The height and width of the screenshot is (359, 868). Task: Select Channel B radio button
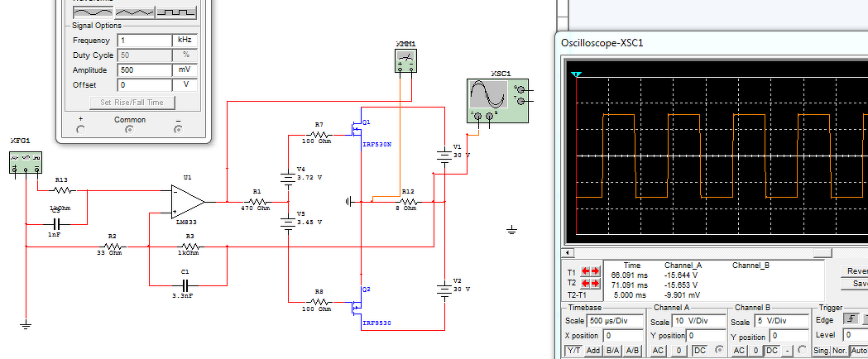click(x=802, y=350)
